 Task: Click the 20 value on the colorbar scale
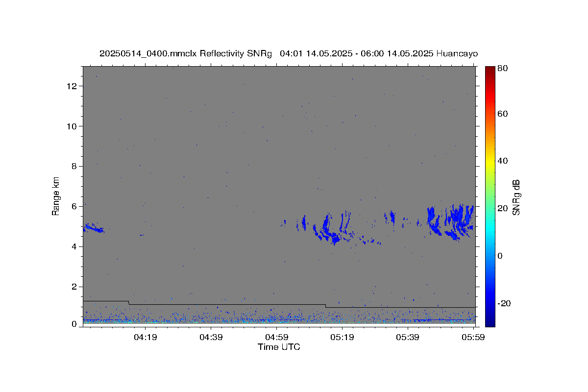[x=504, y=209]
